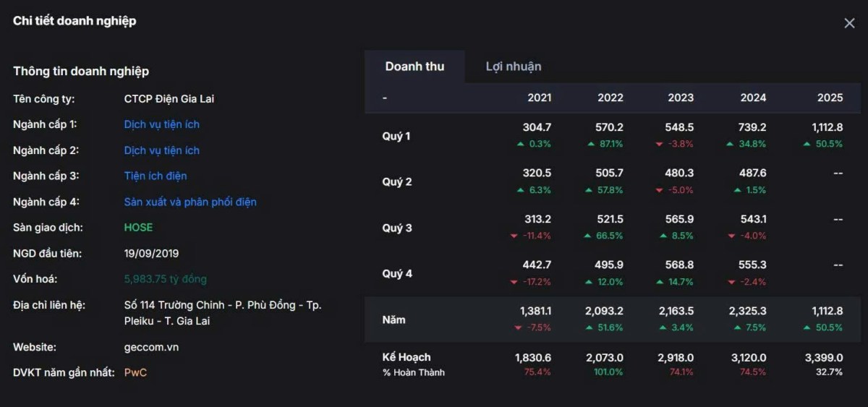
Task: Click the HOSE exchange label
Action: pyautogui.click(x=138, y=227)
